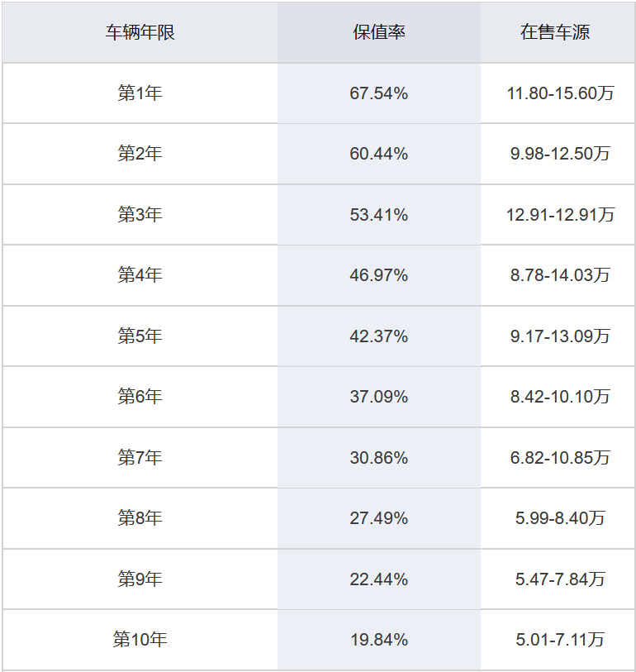Open the 12.91-12.91万 listings link
636x672 pixels.
point(560,215)
